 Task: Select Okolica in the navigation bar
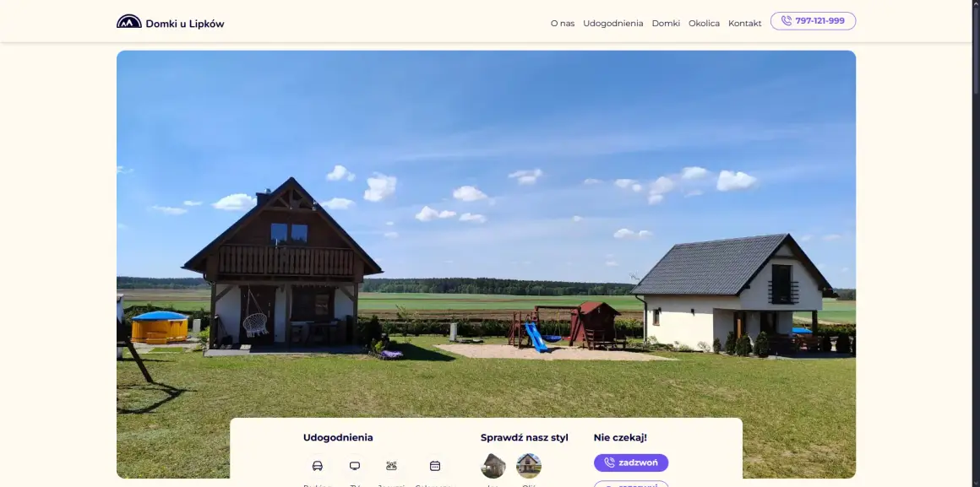point(704,23)
